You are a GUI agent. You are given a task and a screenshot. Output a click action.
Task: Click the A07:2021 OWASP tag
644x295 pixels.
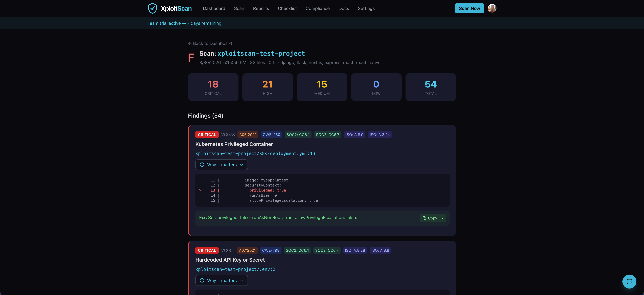[247, 251]
